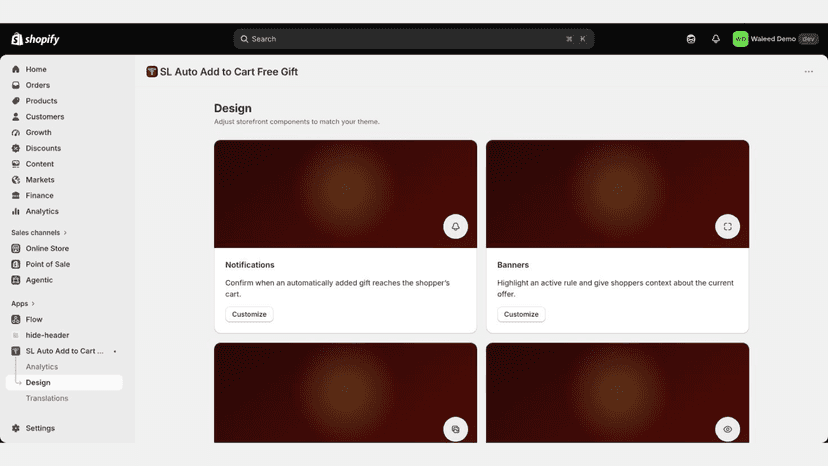Click the Content icon in sidebar
Image resolution: width=828 pixels, height=466 pixels.
pyautogui.click(x=16, y=164)
